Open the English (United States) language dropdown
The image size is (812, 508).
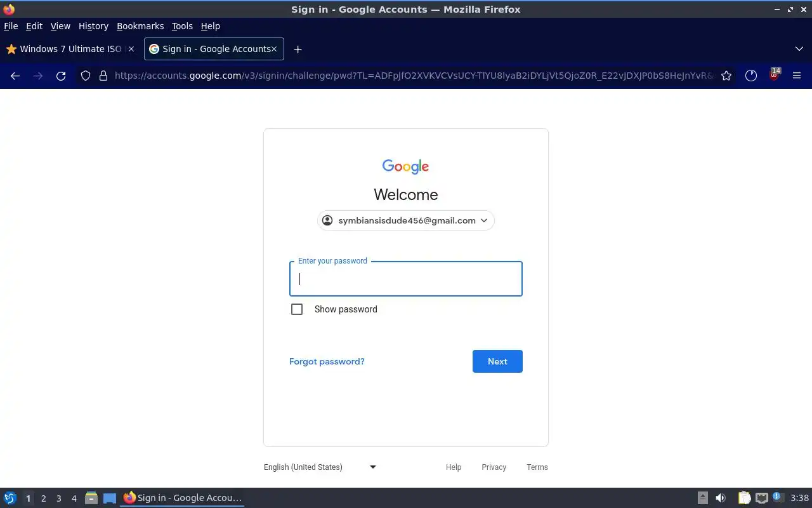[x=320, y=467]
